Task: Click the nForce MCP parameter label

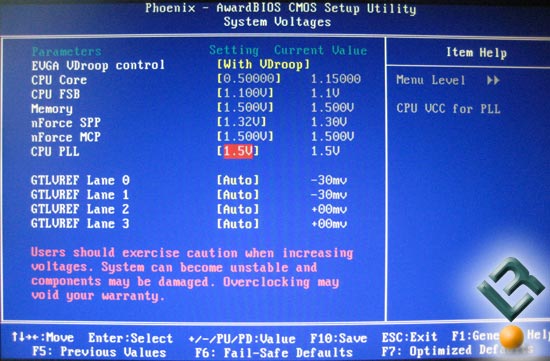Action: [66, 137]
